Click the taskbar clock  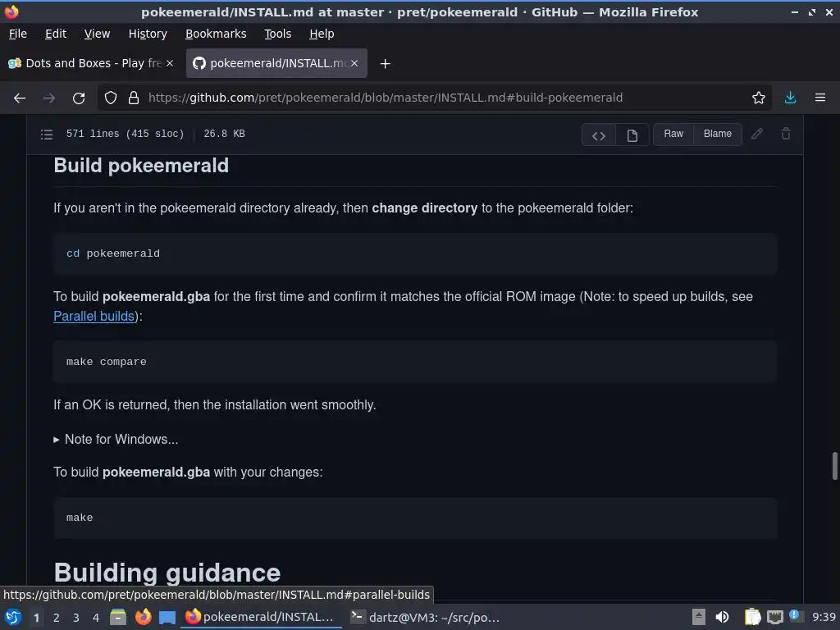824,617
